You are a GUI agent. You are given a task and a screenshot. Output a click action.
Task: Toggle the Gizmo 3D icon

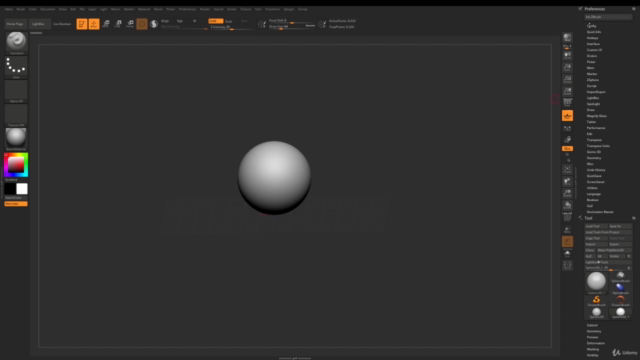coord(142,24)
